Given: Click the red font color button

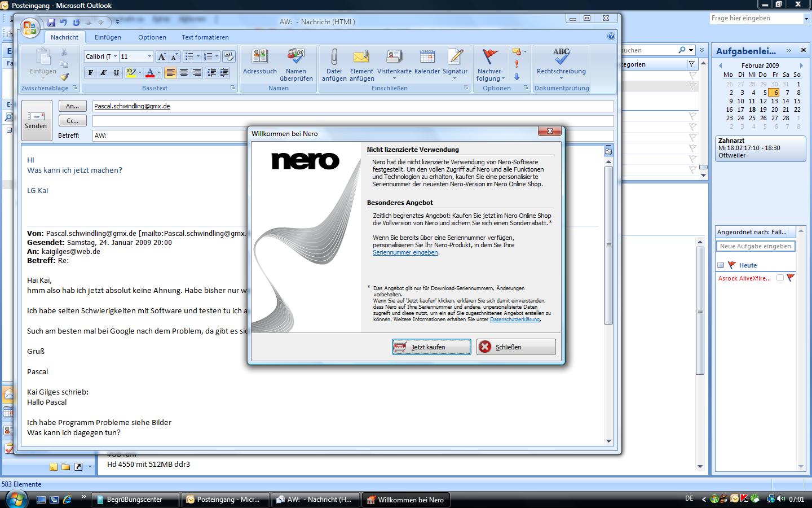Looking at the screenshot, I should 150,73.
